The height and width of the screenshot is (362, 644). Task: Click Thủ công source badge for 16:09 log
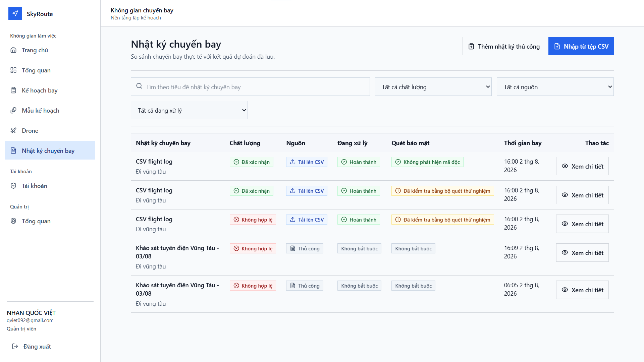[x=305, y=248]
